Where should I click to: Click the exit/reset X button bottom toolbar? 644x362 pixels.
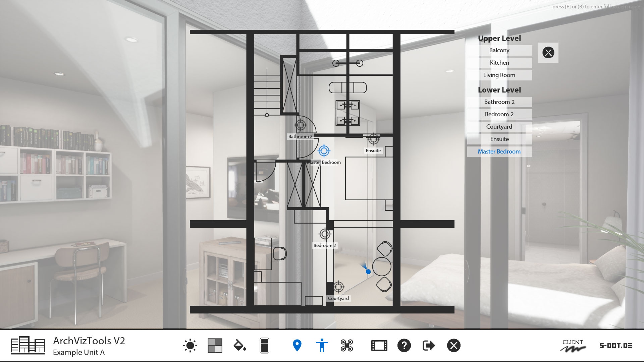click(454, 346)
